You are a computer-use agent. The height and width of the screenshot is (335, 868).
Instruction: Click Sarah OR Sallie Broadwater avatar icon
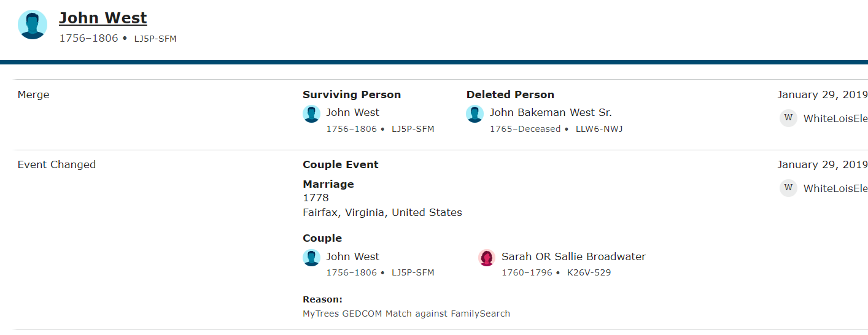487,258
